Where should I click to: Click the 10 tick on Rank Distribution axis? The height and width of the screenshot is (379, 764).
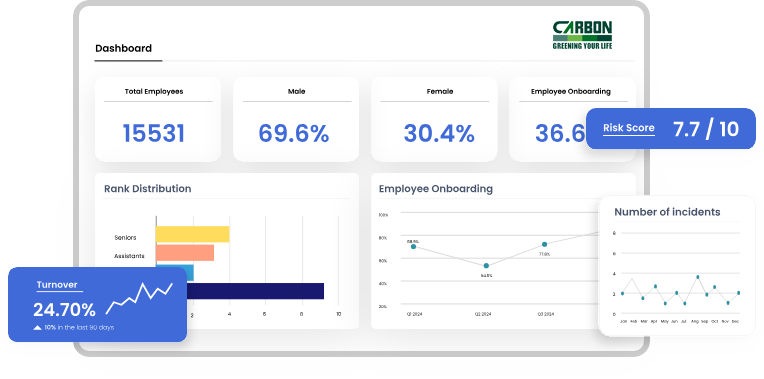click(x=339, y=314)
